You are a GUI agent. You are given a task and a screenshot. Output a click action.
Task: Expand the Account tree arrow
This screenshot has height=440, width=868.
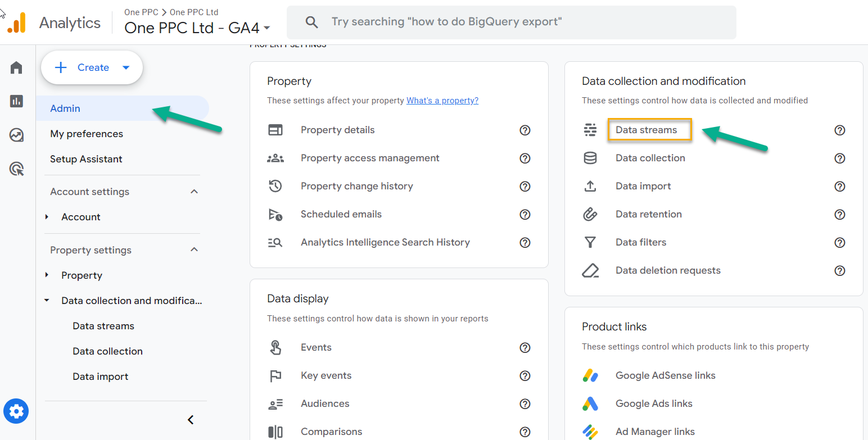[47, 217]
